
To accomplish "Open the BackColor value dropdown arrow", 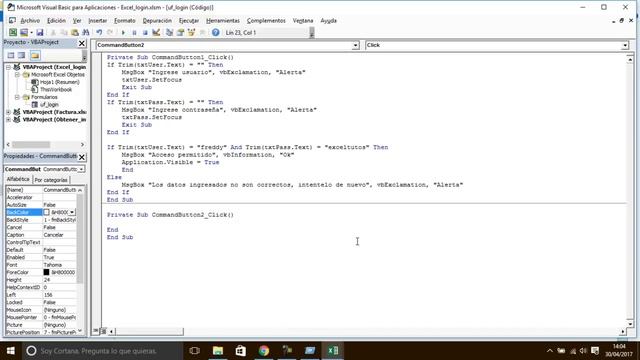I will pos(72,212).
